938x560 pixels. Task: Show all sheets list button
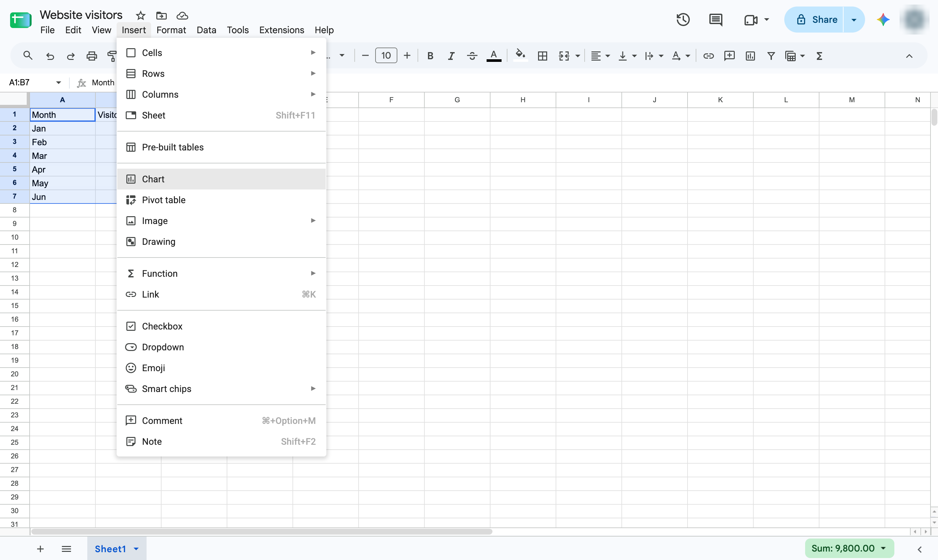point(66,549)
